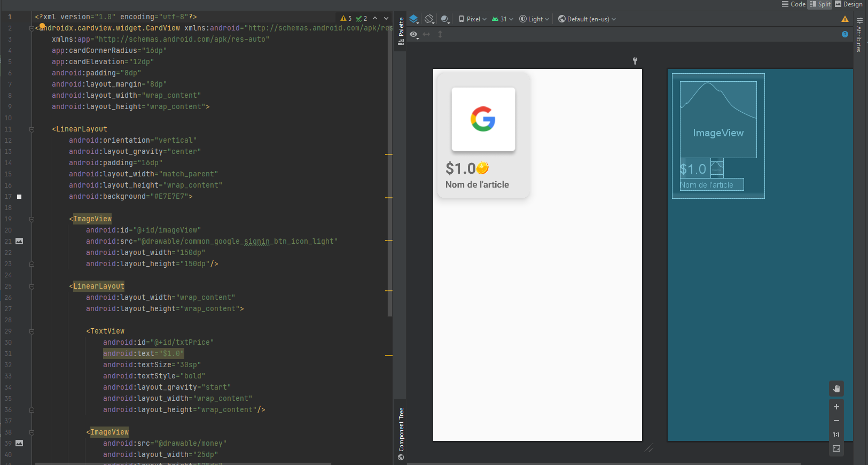Click the zoom to fit screen icon
Viewport: 868px width, 465px height.
836,448
